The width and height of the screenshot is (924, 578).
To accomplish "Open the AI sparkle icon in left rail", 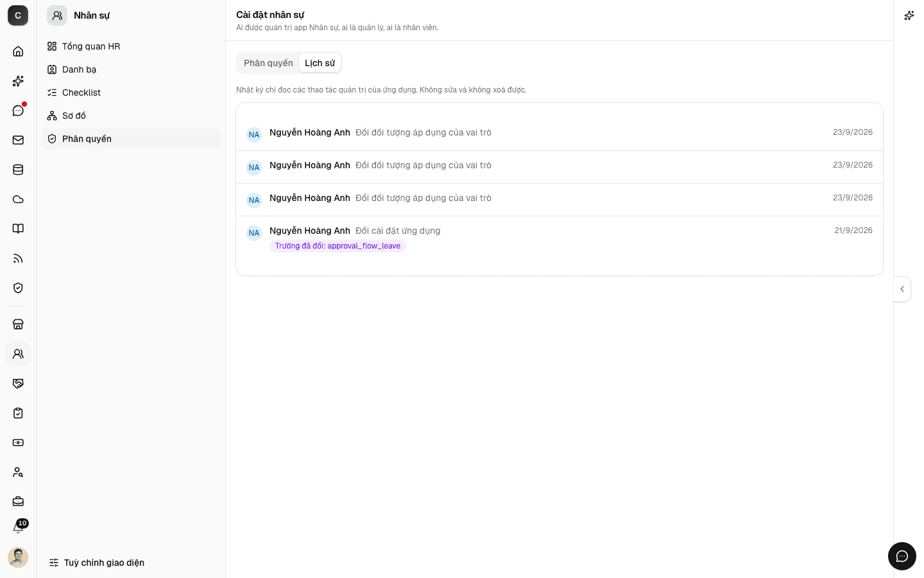I will pos(18,81).
